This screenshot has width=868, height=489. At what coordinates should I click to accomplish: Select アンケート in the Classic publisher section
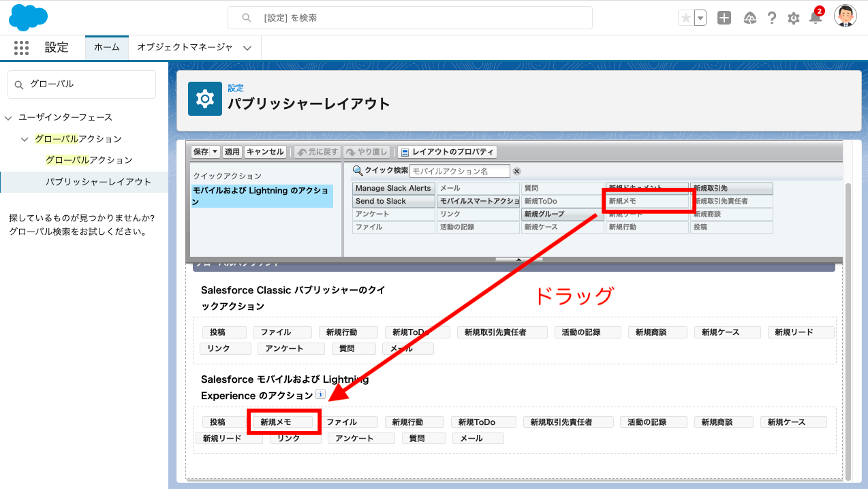tap(292, 349)
